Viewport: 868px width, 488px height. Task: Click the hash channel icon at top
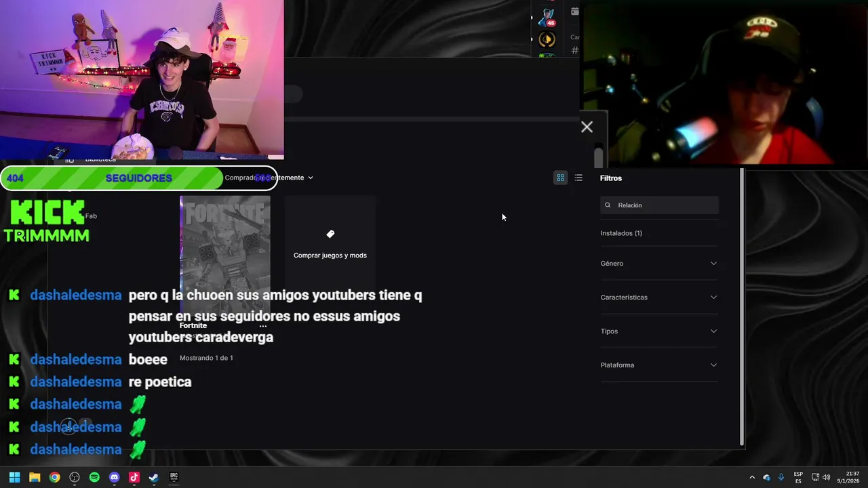pos(575,49)
